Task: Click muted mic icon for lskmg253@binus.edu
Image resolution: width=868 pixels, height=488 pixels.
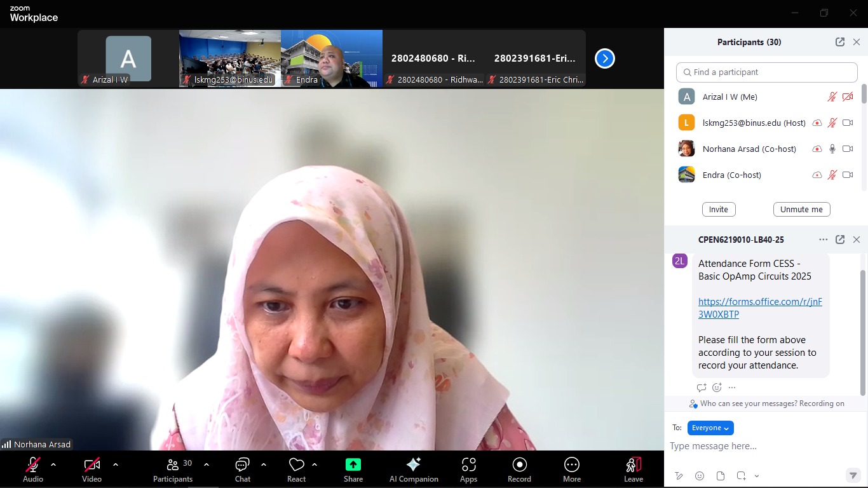Action: coord(832,123)
